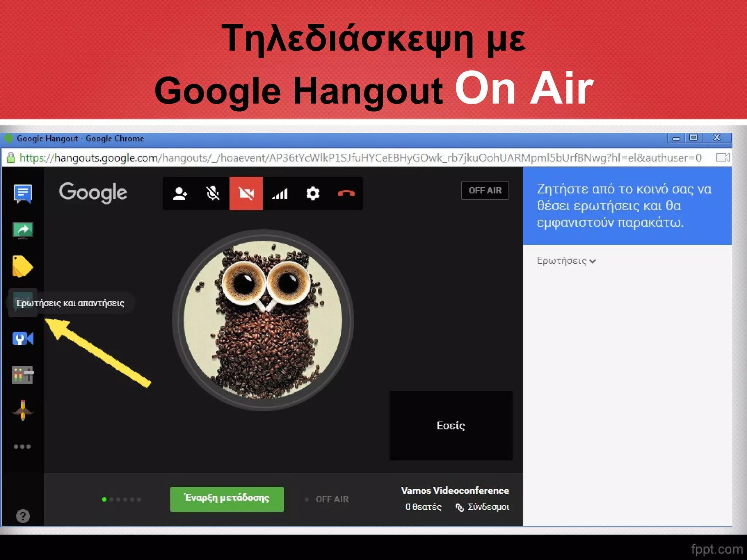Image resolution: width=747 pixels, height=560 pixels.
Task: Hang up with the red phone icon
Action: 346,194
